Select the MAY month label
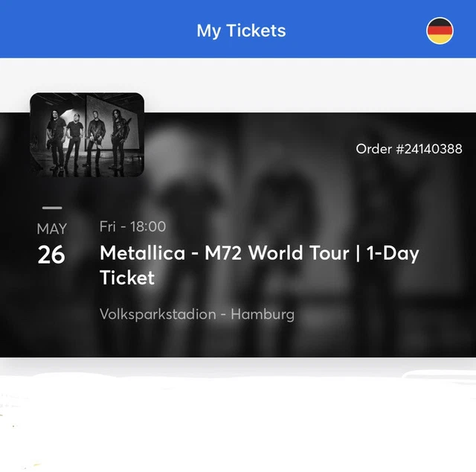This screenshot has width=476, height=472. [x=51, y=229]
